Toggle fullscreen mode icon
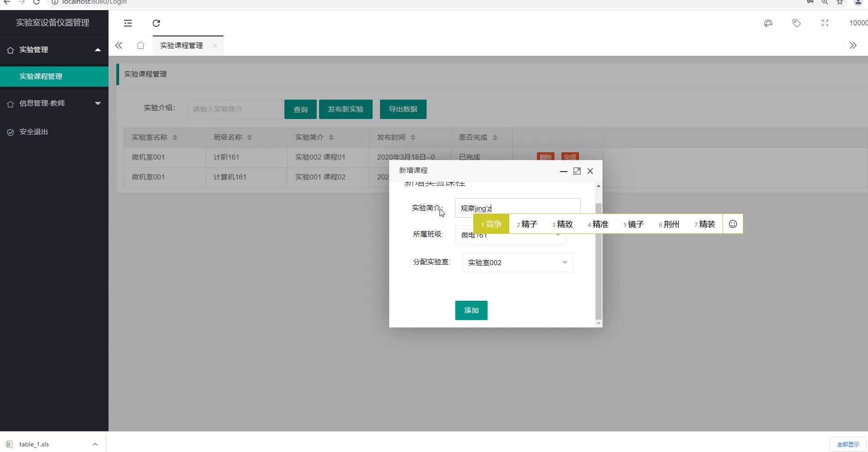Image resolution: width=868 pixels, height=452 pixels. [825, 23]
